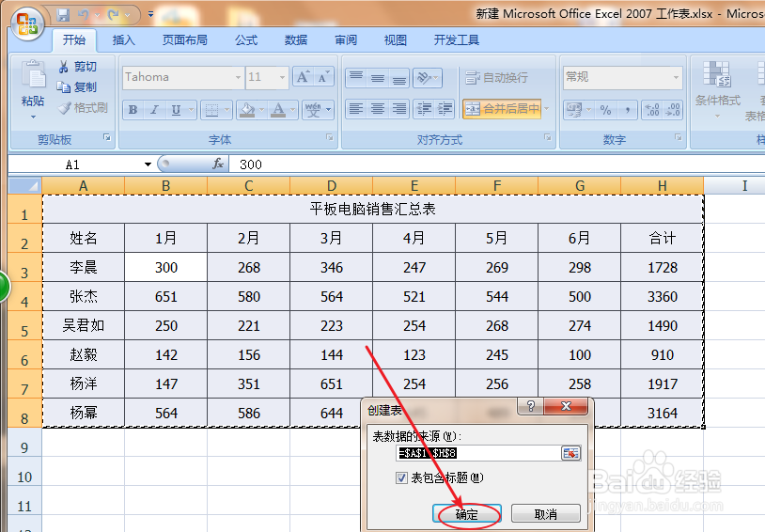Open the font size 11 dropdown

282,77
